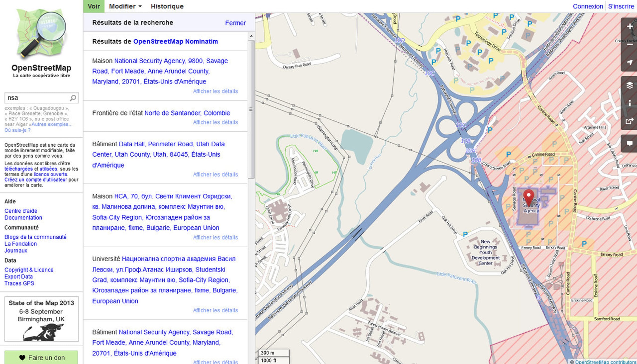Add a note with the speech bubble icon
Screen dimensions: 637x364
pos(629,143)
